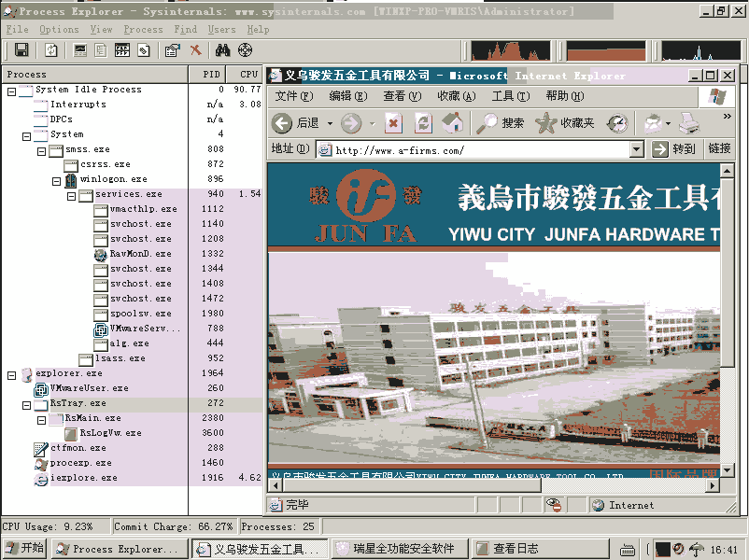Toggle the Show Lower Pane icon
This screenshot has height=560, width=749.
pos(122,50)
